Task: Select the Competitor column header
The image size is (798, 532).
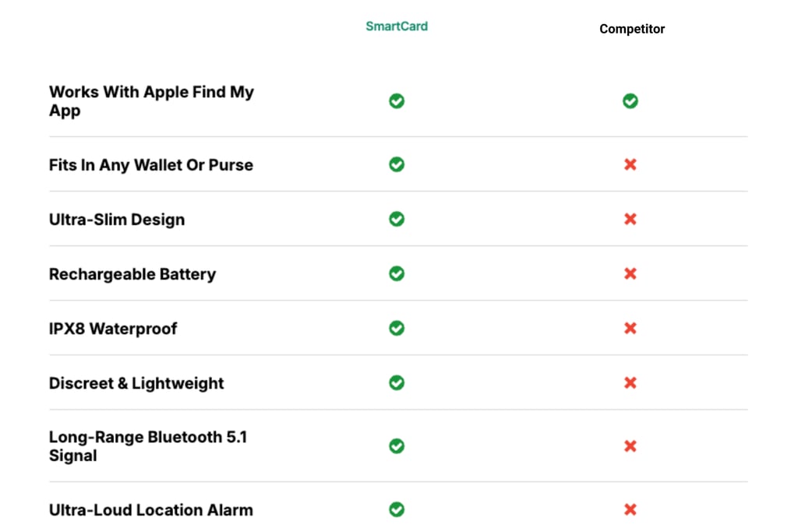Action: point(632,29)
